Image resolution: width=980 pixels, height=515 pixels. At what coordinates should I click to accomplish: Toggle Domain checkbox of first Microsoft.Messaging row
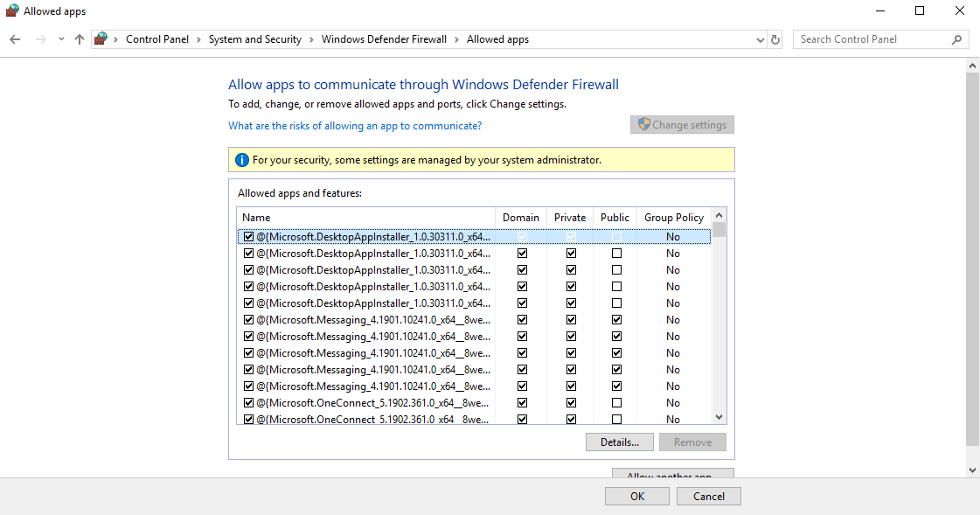tap(523, 320)
